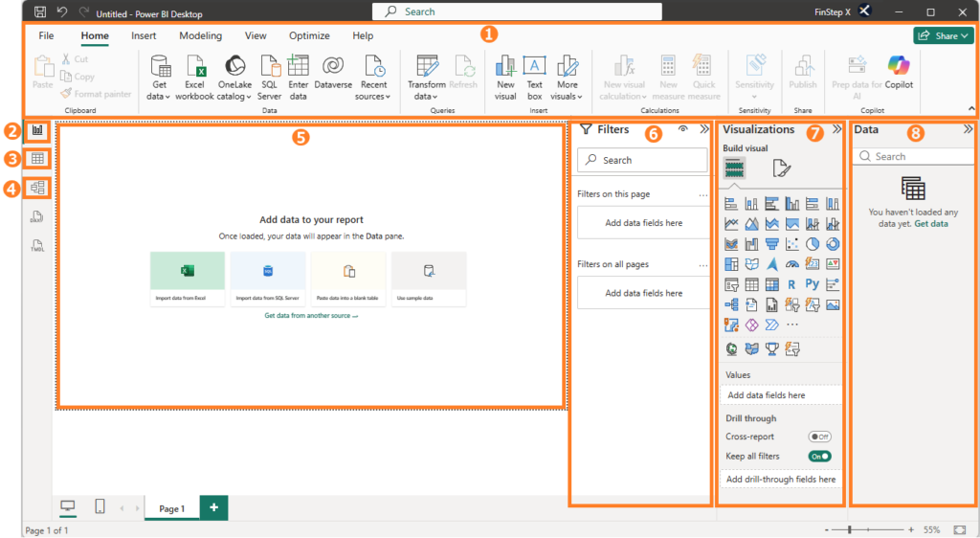Collapse the ribbon with the chevron
980x538 pixels.
(x=971, y=109)
